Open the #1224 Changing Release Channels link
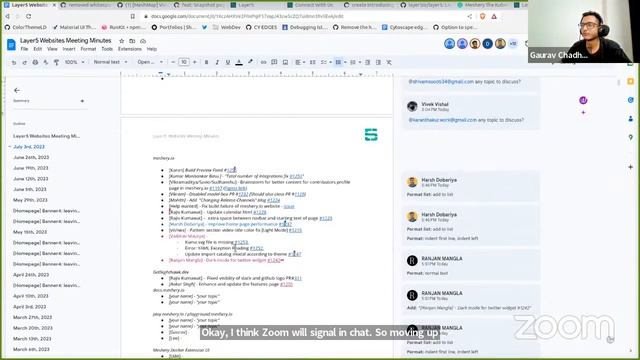 tap(273, 200)
